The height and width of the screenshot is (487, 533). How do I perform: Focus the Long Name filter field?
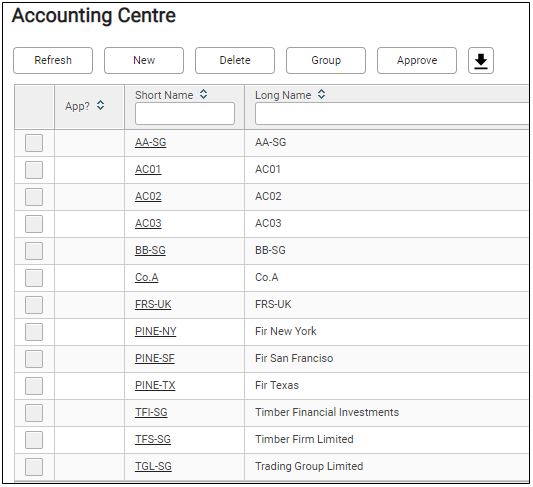[x=392, y=114]
